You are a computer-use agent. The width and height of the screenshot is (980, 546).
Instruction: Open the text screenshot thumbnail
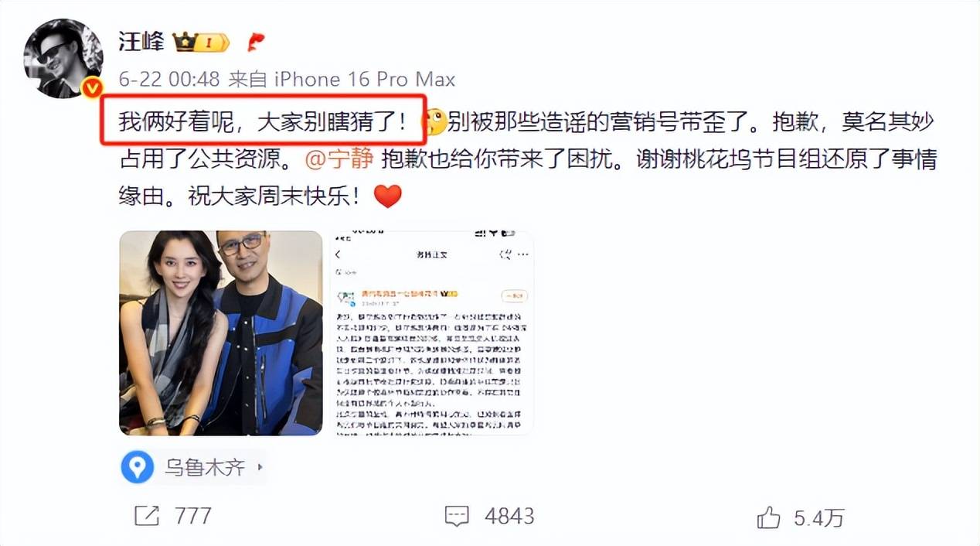(432, 333)
